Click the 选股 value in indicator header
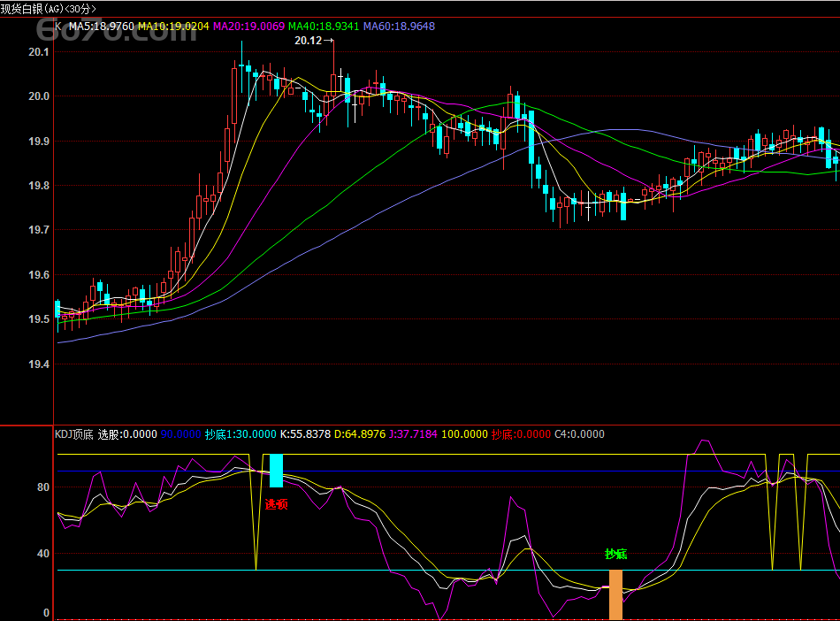The image size is (840, 621). pyautogui.click(x=127, y=434)
